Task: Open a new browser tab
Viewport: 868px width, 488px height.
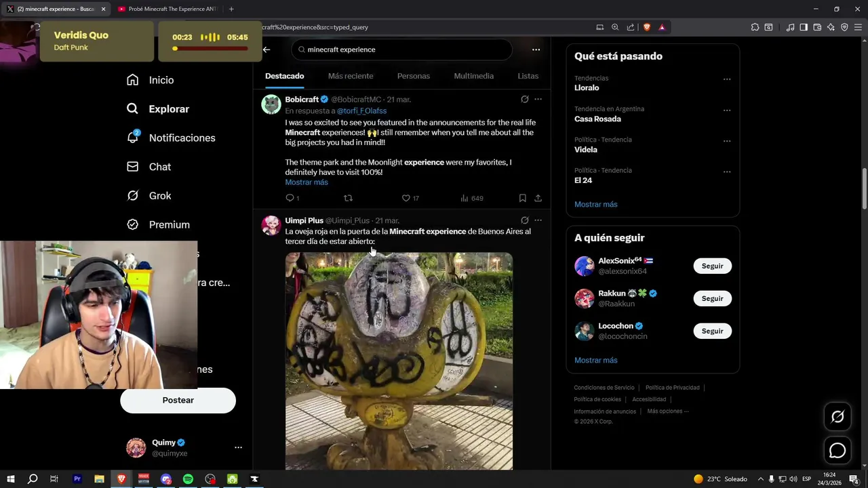Action: coord(231,9)
